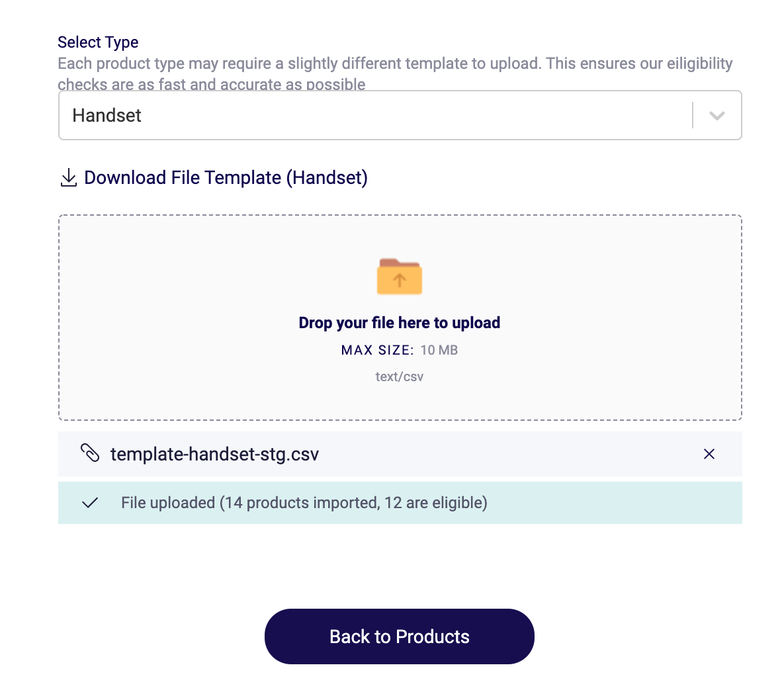This screenshot has width=782, height=700.
Task: Click the uploaded file row background
Action: (x=400, y=454)
